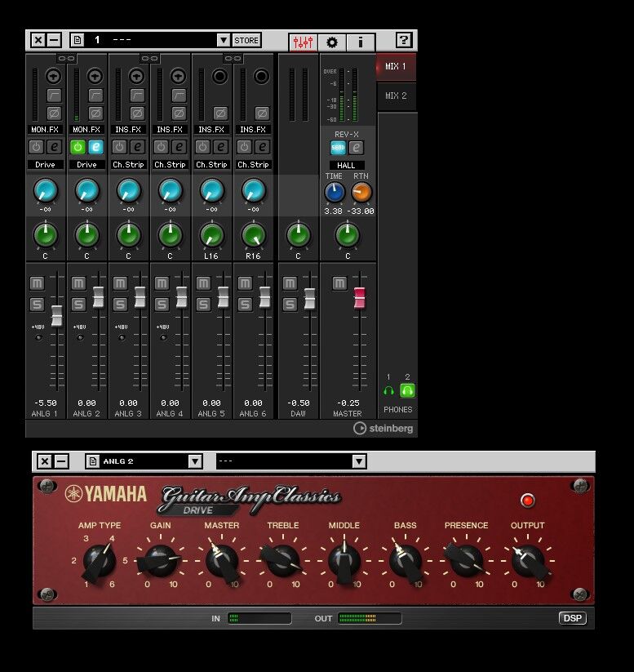Open the help question mark button

(404, 40)
